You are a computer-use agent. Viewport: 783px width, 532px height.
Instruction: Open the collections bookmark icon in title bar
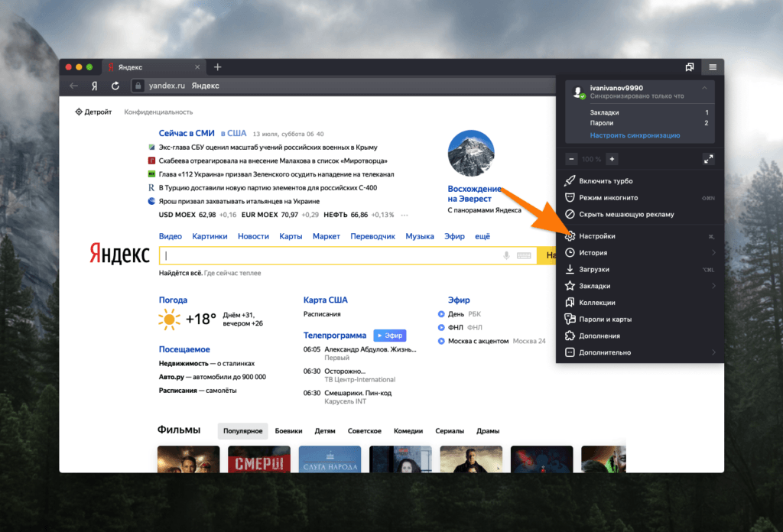[690, 66]
